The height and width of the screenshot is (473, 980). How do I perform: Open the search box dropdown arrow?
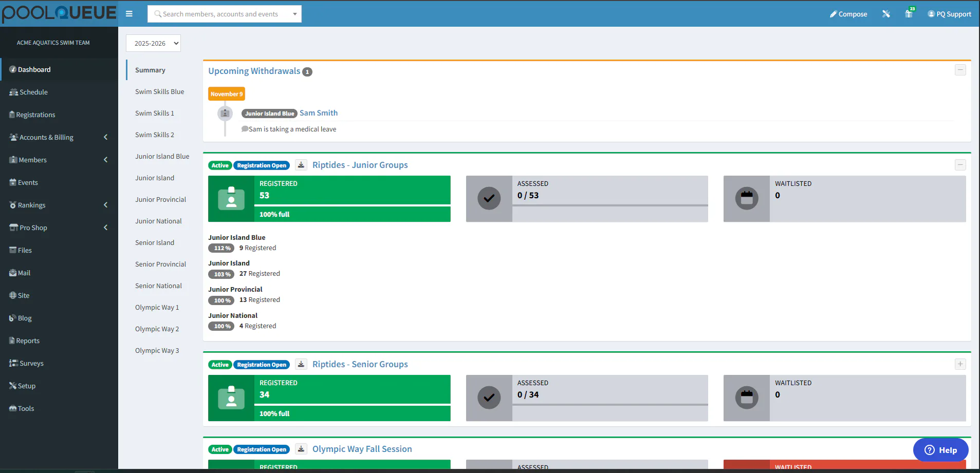click(295, 14)
